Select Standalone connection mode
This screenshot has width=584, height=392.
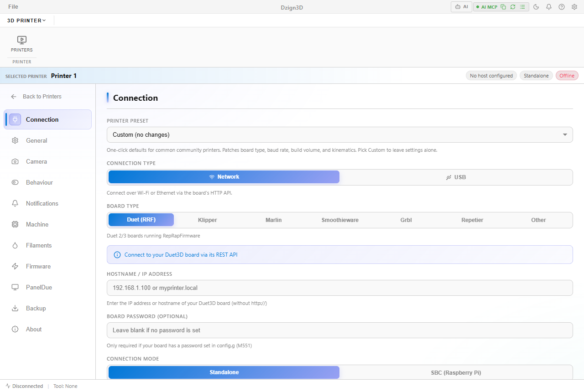[x=224, y=372]
